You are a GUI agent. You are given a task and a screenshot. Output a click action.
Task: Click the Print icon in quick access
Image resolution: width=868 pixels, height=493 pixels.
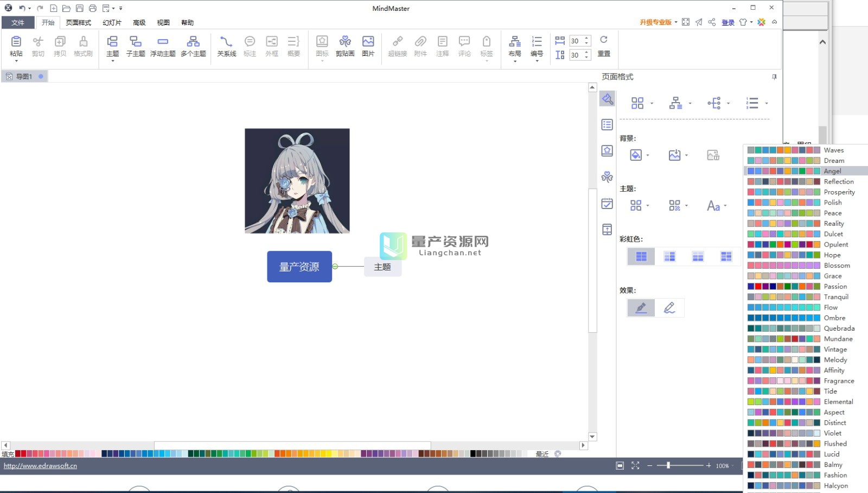93,8
